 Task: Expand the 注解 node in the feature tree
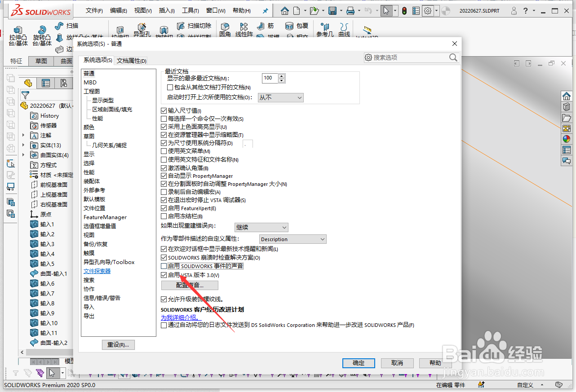(23, 135)
